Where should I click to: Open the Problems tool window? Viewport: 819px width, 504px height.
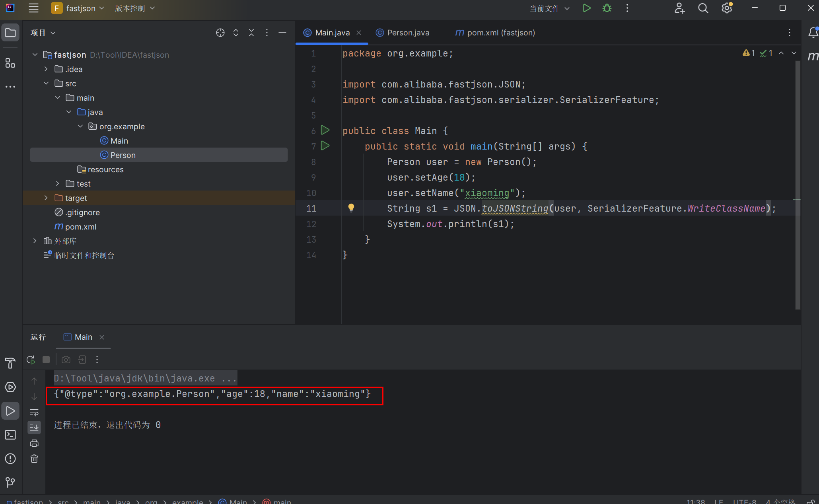pyautogui.click(x=10, y=459)
